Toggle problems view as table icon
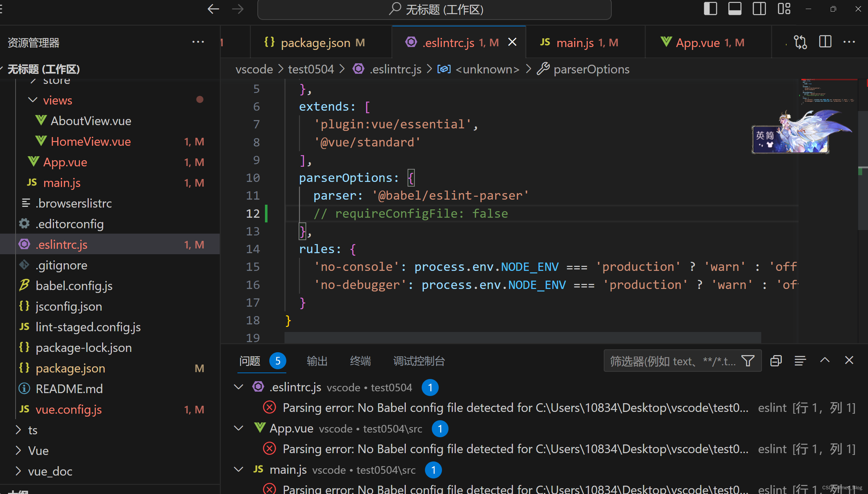The width and height of the screenshot is (868, 494). click(x=800, y=361)
